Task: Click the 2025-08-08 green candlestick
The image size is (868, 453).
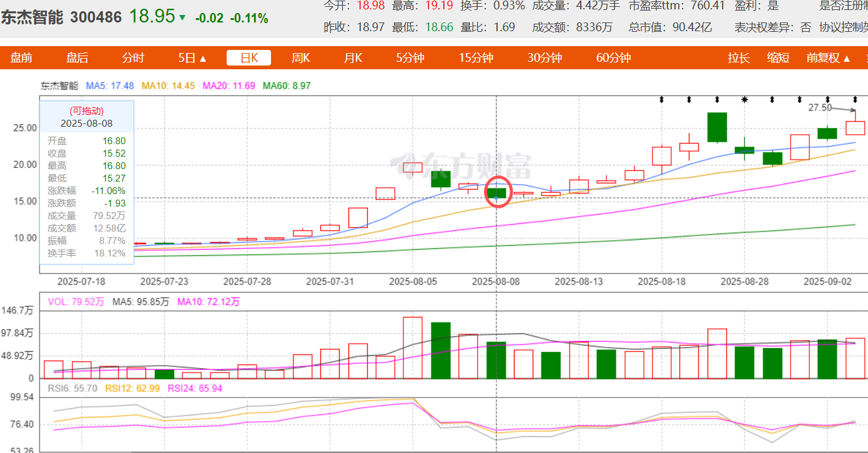Action: click(x=496, y=193)
